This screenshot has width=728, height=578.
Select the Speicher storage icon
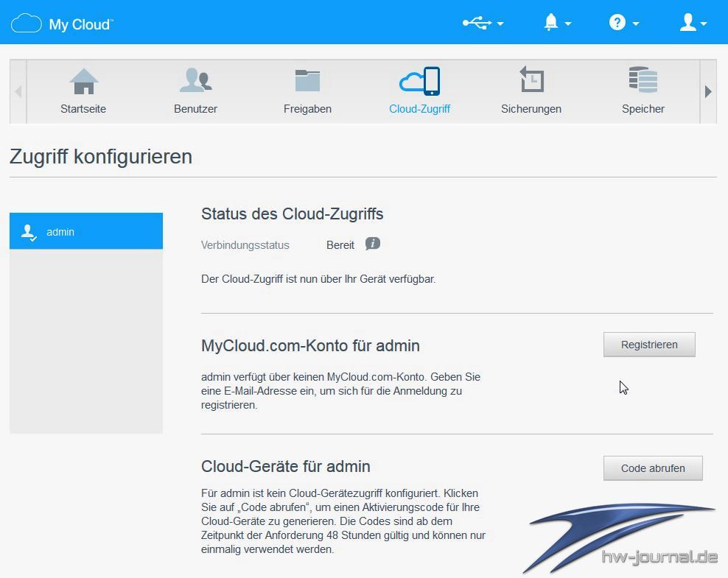click(x=643, y=80)
